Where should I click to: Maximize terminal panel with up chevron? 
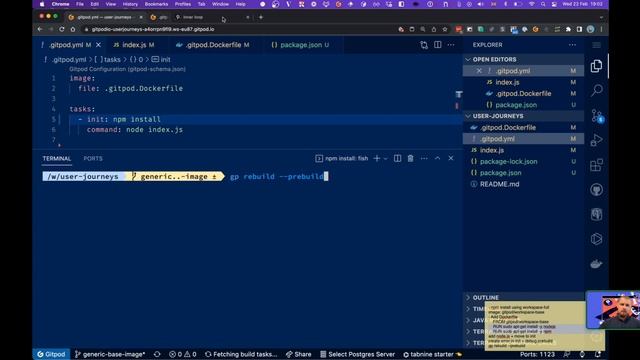click(438, 158)
